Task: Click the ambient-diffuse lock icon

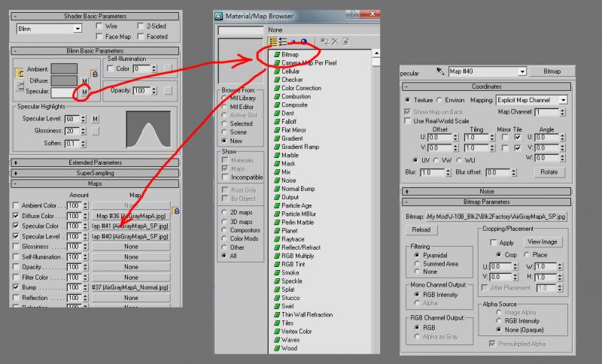Action: pyautogui.click(x=95, y=74)
